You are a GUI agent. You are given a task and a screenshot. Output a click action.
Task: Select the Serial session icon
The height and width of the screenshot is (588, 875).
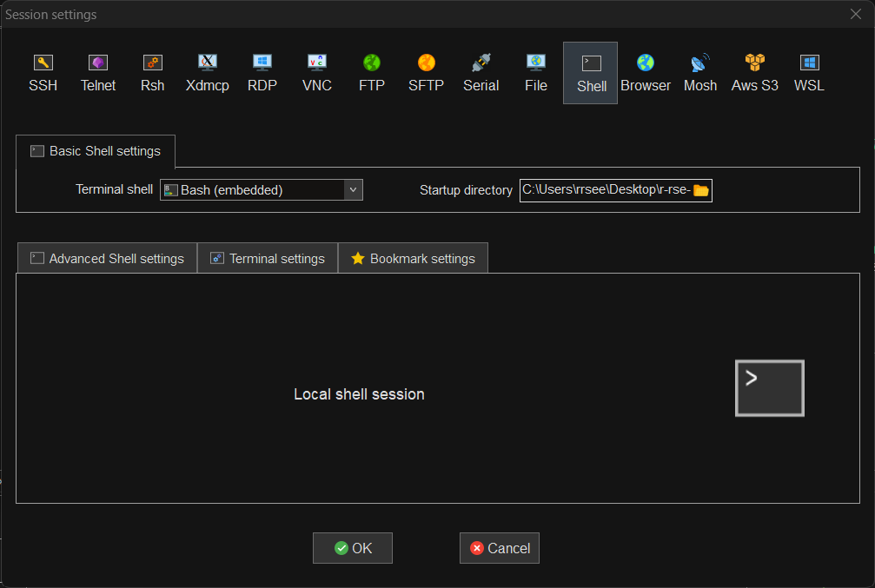tap(481, 72)
